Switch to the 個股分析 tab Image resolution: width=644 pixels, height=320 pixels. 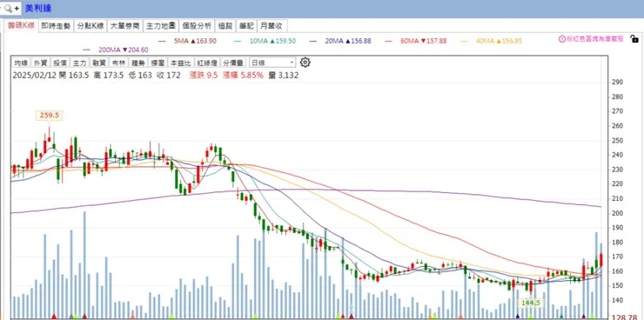[x=197, y=26]
